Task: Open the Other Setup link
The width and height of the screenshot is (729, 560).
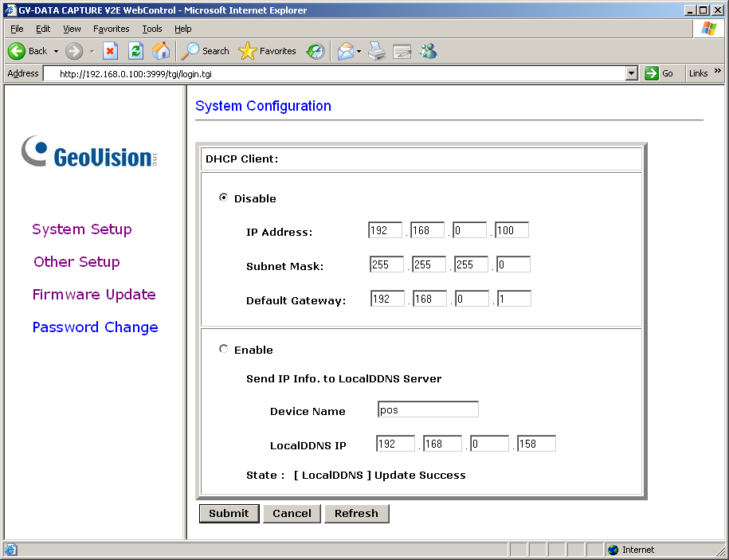Action: tap(76, 261)
